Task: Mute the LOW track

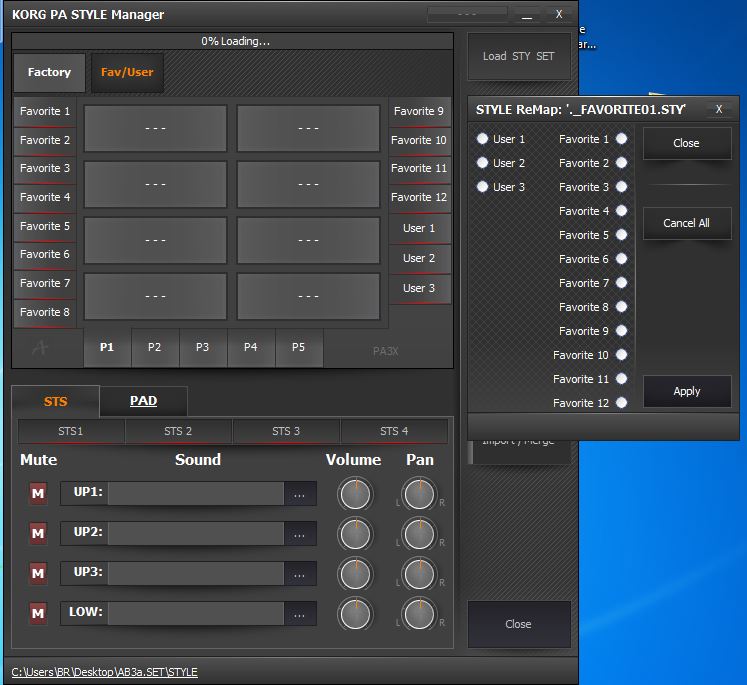Action: coord(38,614)
